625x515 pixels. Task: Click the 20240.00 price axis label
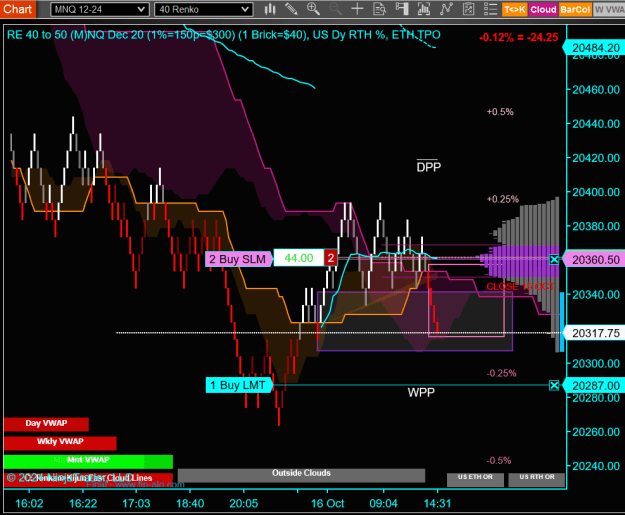tap(596, 466)
